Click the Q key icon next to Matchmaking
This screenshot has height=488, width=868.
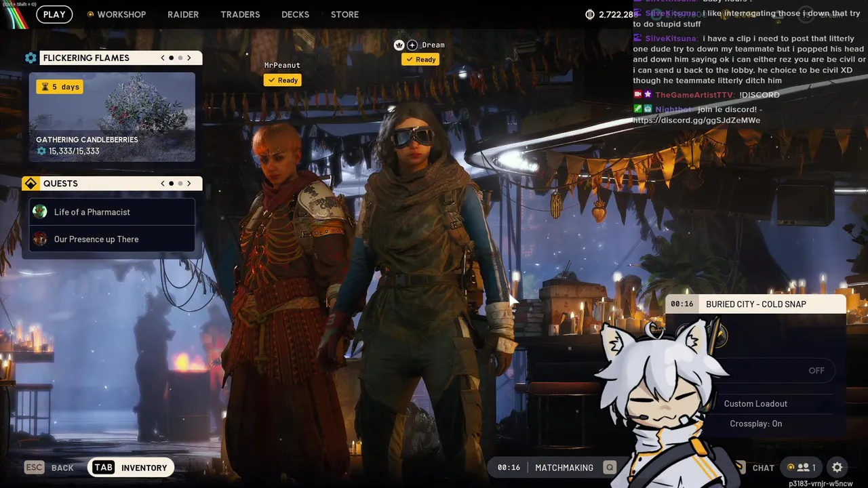point(610,467)
